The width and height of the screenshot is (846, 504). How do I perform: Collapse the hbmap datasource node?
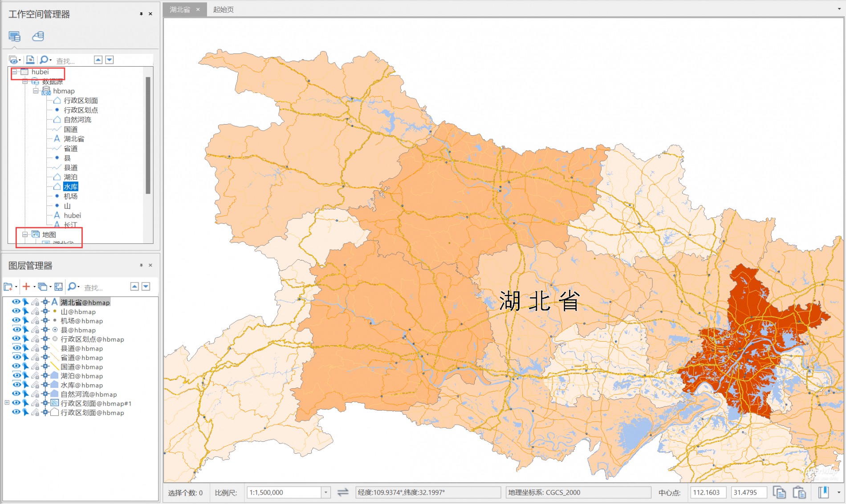[36, 91]
